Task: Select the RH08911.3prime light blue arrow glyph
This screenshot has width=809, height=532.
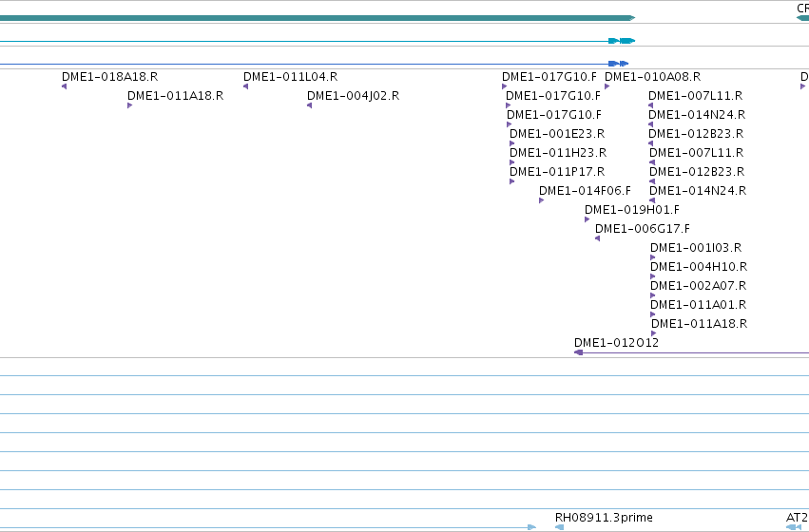Action: [559, 527]
